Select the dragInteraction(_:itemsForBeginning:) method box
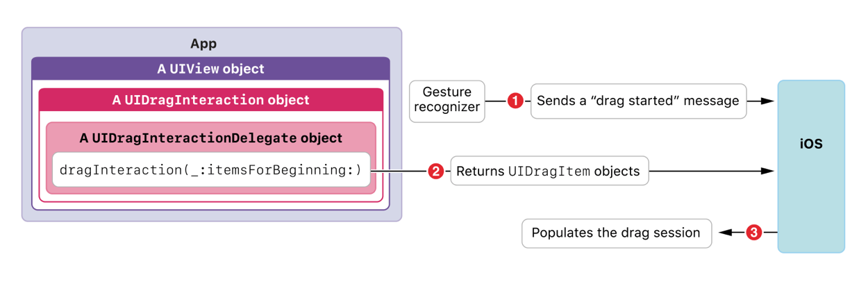Screen dimensions: 868x289 211,171
